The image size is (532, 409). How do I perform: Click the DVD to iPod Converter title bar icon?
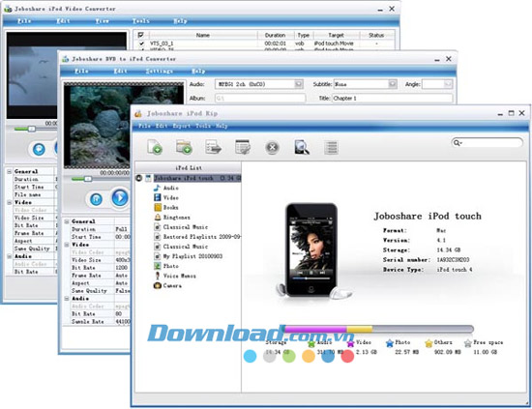coord(65,59)
